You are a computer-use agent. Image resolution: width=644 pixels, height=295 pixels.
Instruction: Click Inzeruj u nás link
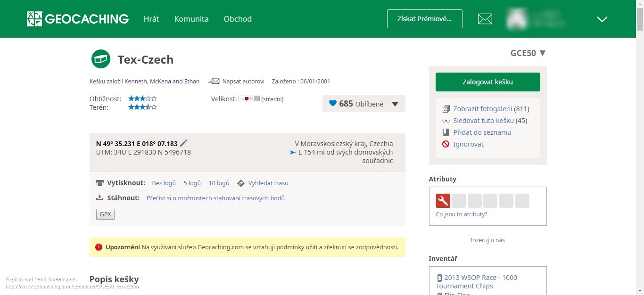(487, 240)
